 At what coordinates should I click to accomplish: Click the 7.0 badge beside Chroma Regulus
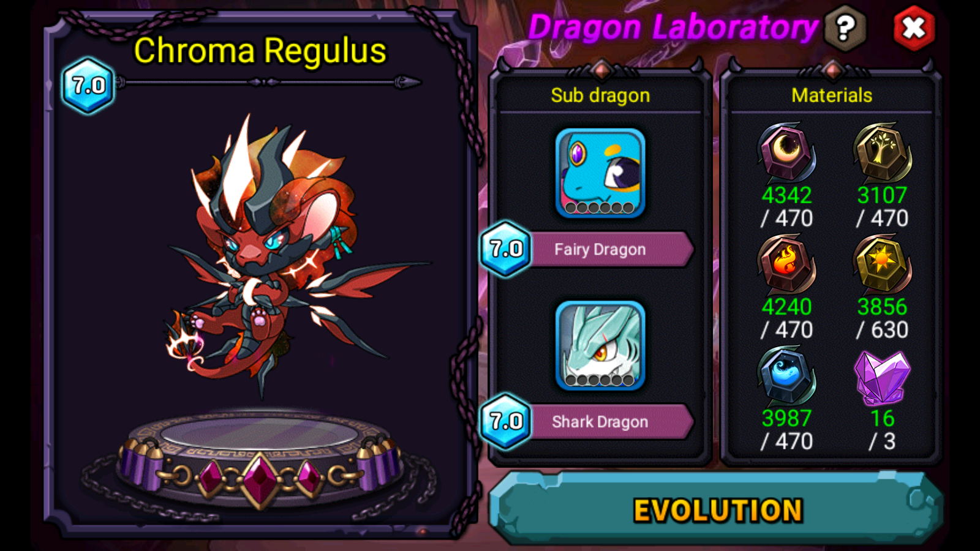[89, 86]
